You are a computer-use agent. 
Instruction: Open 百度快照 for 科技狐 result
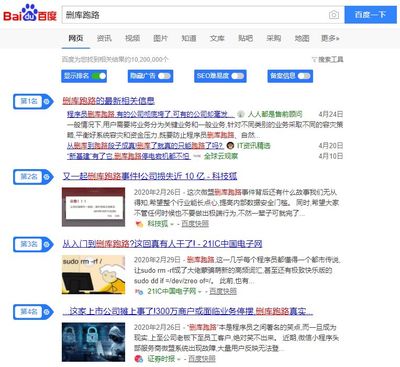tap(195, 224)
